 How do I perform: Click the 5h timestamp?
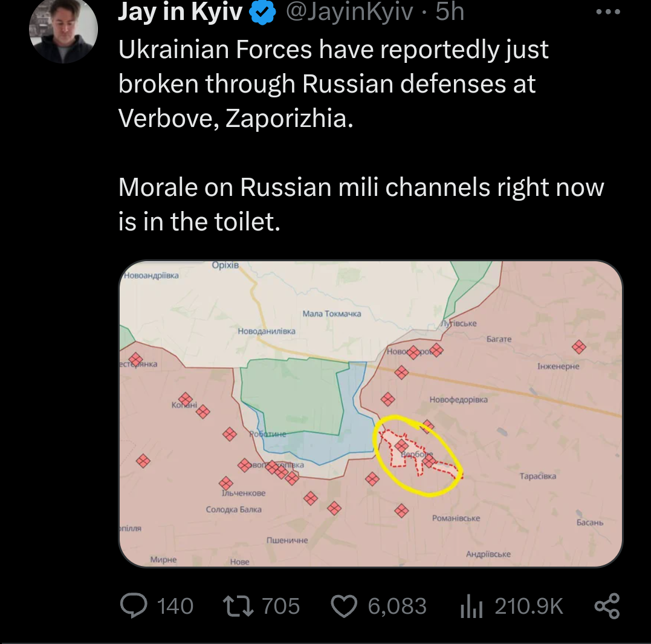point(450,12)
